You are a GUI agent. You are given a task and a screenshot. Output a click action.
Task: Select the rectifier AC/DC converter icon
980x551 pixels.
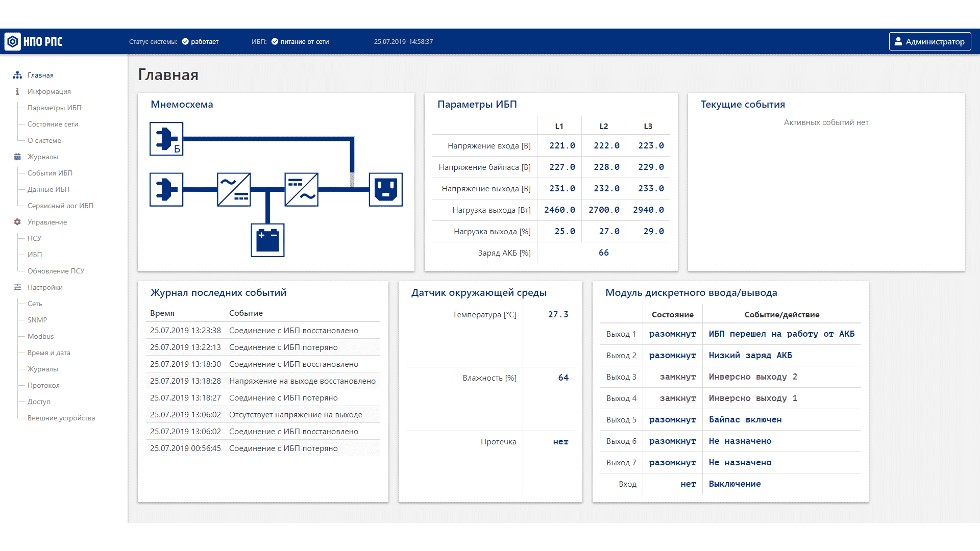234,189
